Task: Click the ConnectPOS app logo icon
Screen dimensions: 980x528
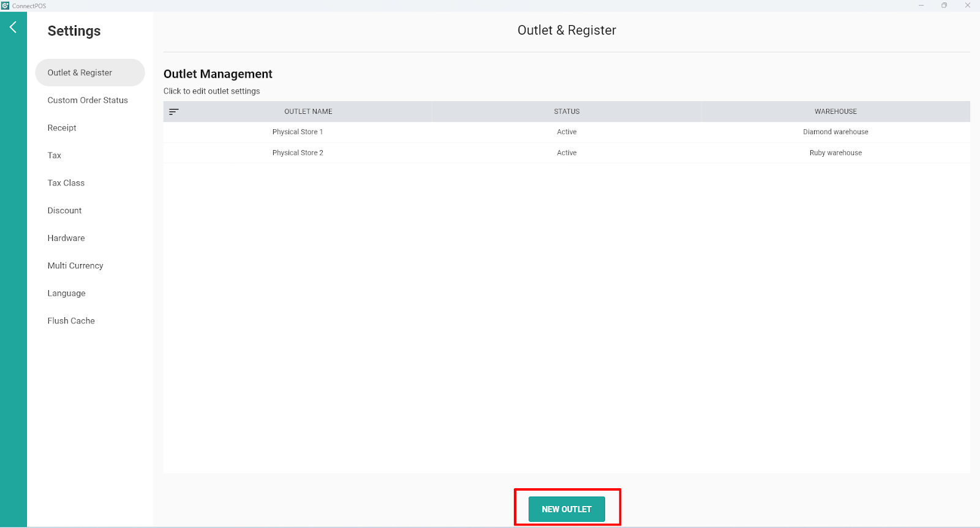Action: click(5, 6)
